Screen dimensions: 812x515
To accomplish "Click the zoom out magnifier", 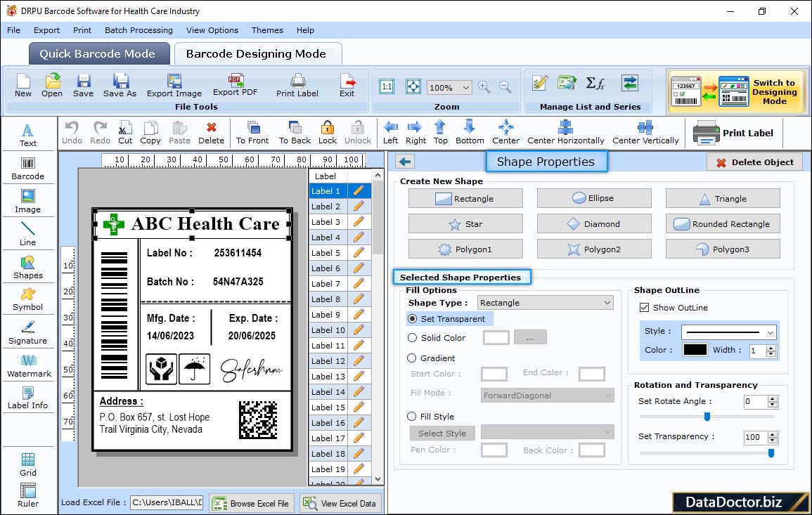I will [505, 87].
